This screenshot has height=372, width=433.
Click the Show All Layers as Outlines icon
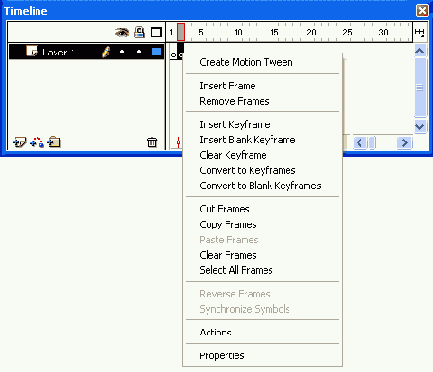click(156, 32)
